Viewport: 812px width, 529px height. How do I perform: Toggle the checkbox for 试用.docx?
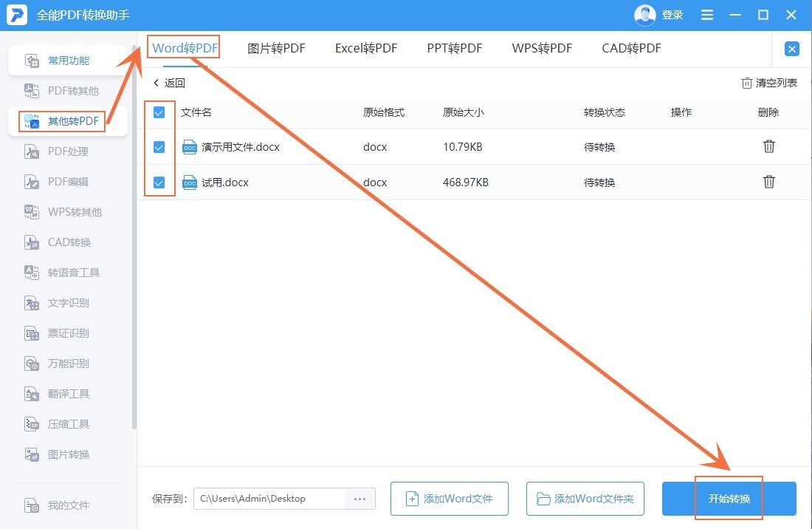pos(159,182)
